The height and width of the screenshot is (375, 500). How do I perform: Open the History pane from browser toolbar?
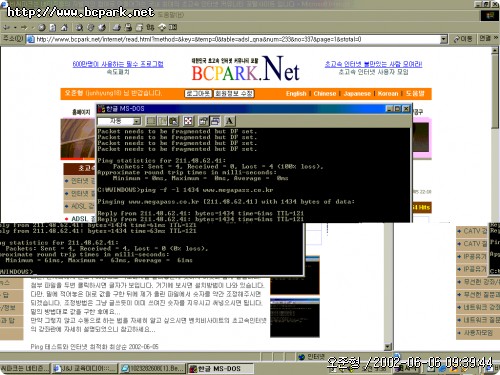click(x=102, y=27)
